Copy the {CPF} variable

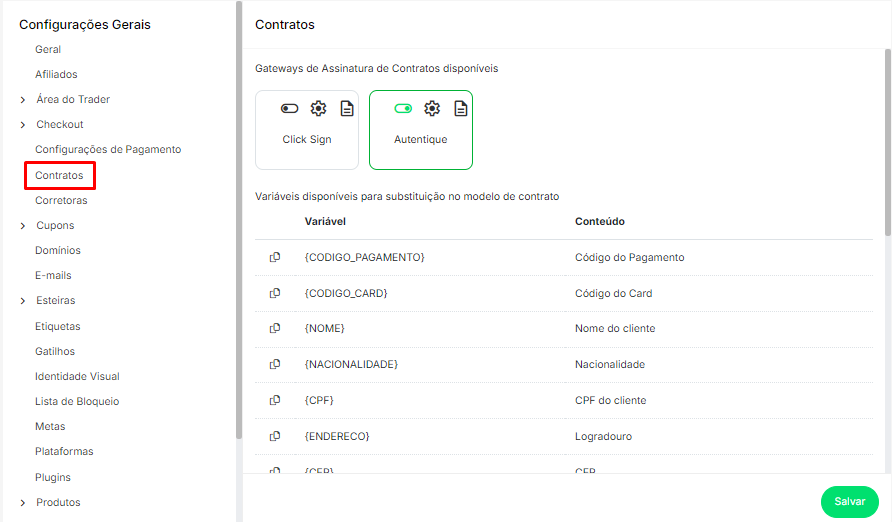pyautogui.click(x=275, y=400)
